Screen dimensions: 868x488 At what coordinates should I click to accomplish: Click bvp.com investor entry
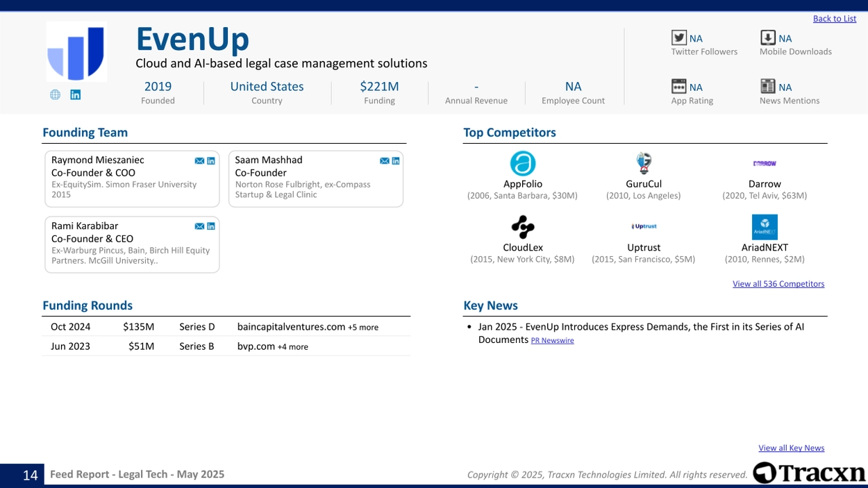point(256,346)
